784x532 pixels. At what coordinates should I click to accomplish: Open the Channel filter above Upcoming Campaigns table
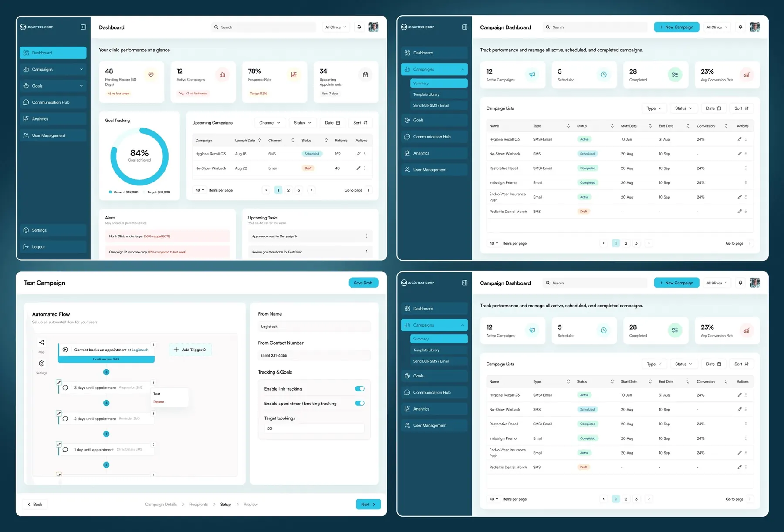270,123
